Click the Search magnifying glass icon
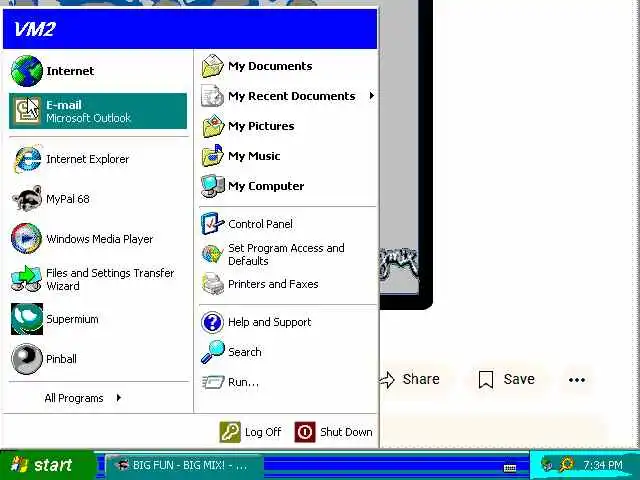This screenshot has width=640, height=480. pos(213,352)
